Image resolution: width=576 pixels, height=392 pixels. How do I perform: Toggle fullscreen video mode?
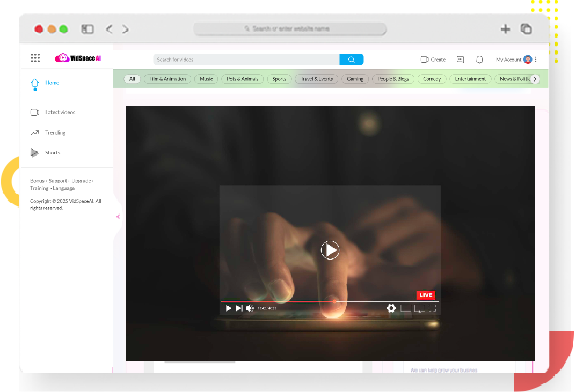[x=432, y=308]
